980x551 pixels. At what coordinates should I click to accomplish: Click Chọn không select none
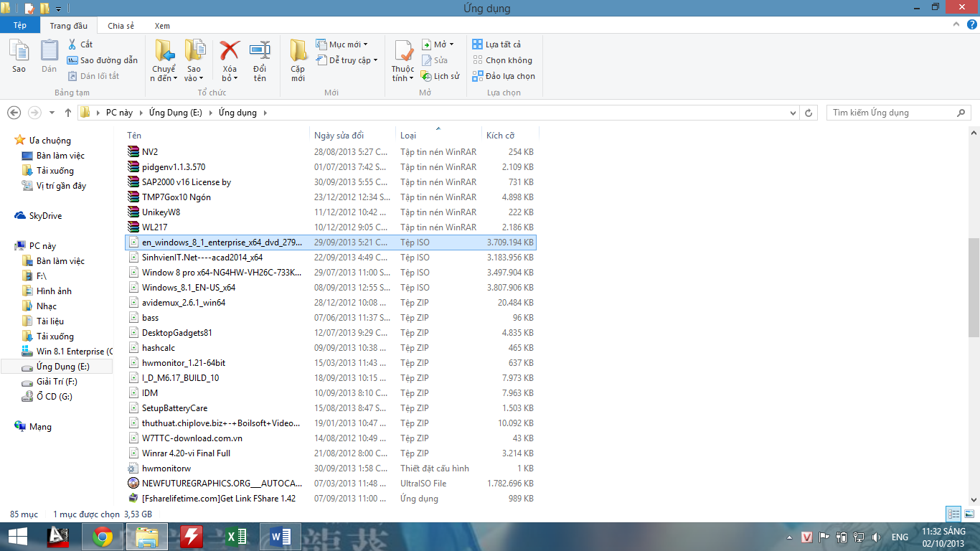click(x=503, y=60)
